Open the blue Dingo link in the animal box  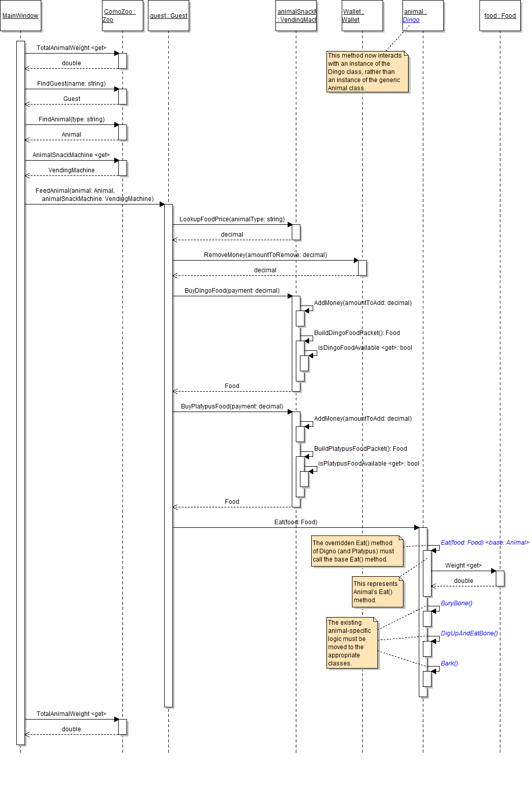pos(411,20)
